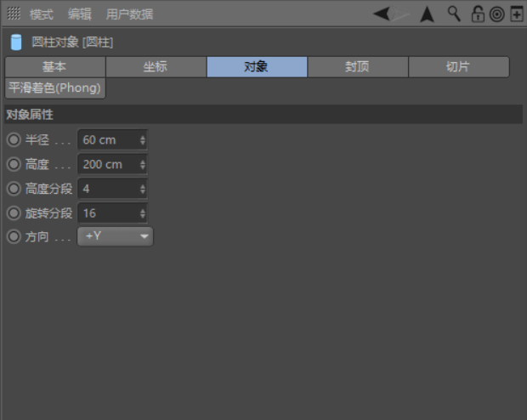Click the up arrow icon
The image size is (527, 420).
click(x=427, y=14)
